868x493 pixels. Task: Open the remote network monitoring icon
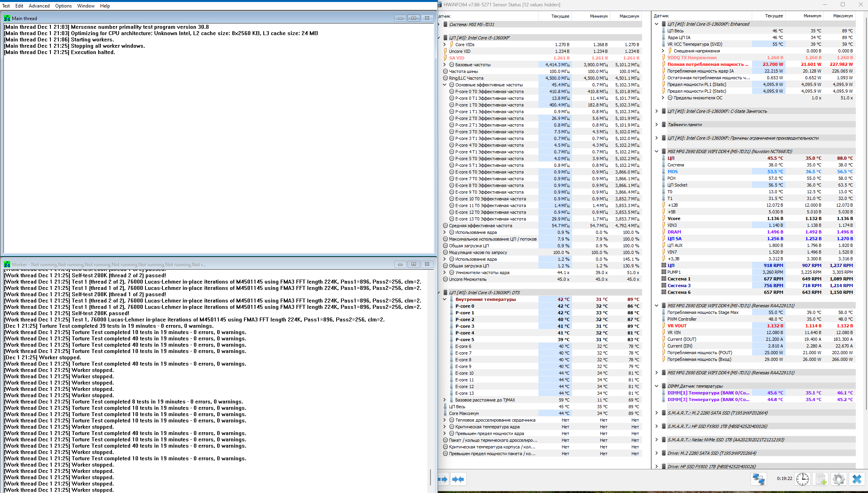point(758,479)
